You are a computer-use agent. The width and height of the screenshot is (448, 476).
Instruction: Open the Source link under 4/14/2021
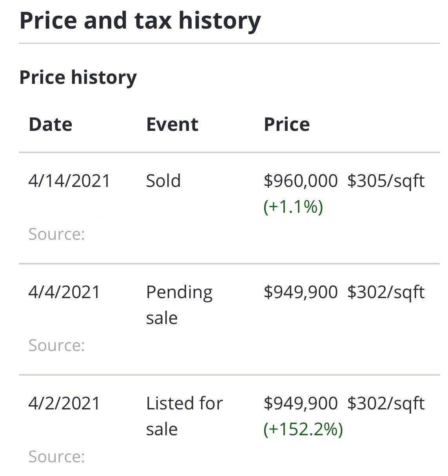[x=57, y=234]
